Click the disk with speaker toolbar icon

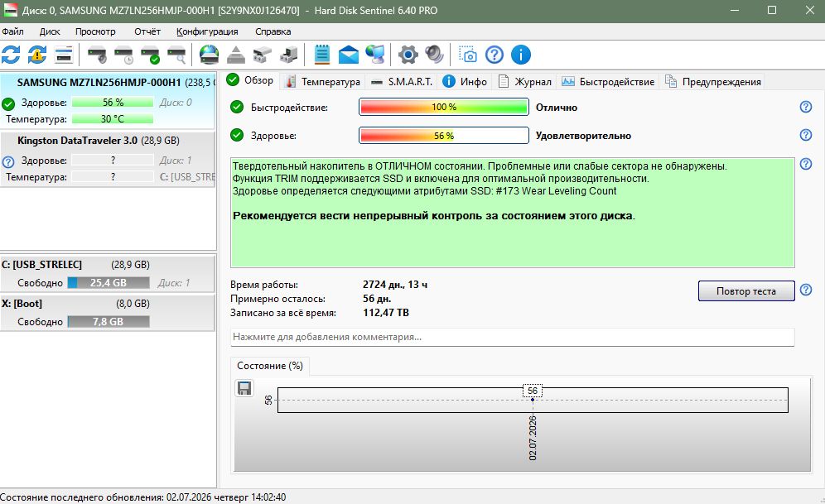point(98,55)
